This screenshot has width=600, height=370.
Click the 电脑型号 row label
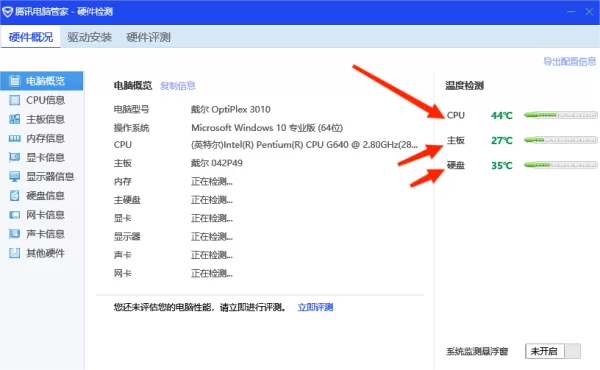131,109
